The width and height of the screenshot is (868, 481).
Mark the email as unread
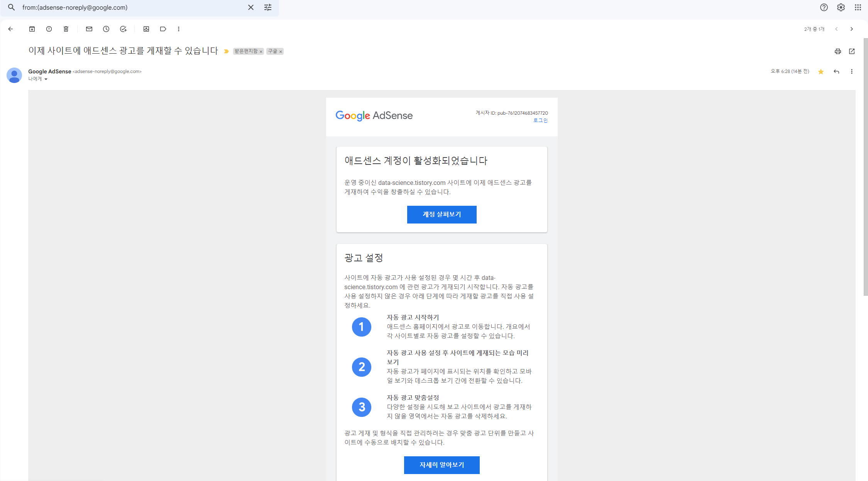(x=89, y=29)
